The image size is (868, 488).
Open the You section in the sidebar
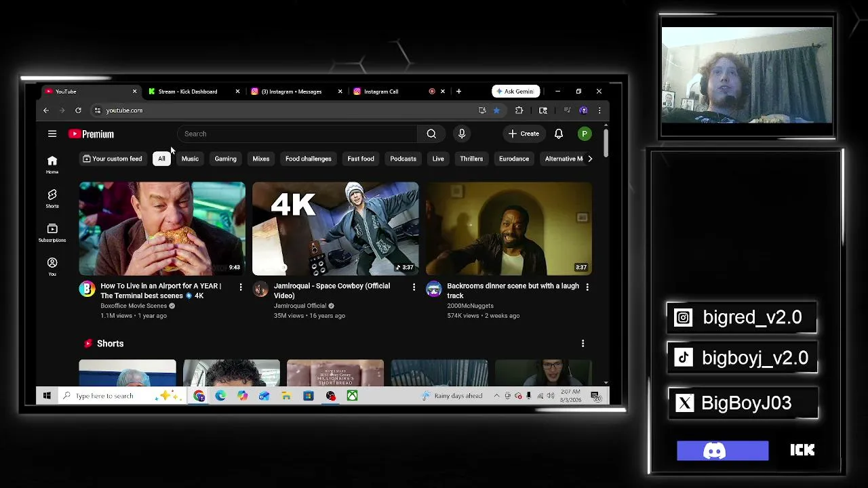[x=52, y=266]
